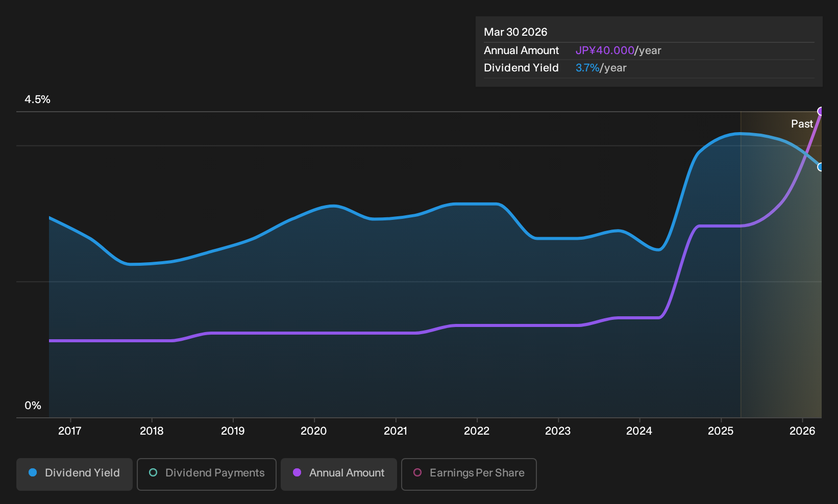
Task: Toggle the Annual Amount series
Action: click(339, 474)
